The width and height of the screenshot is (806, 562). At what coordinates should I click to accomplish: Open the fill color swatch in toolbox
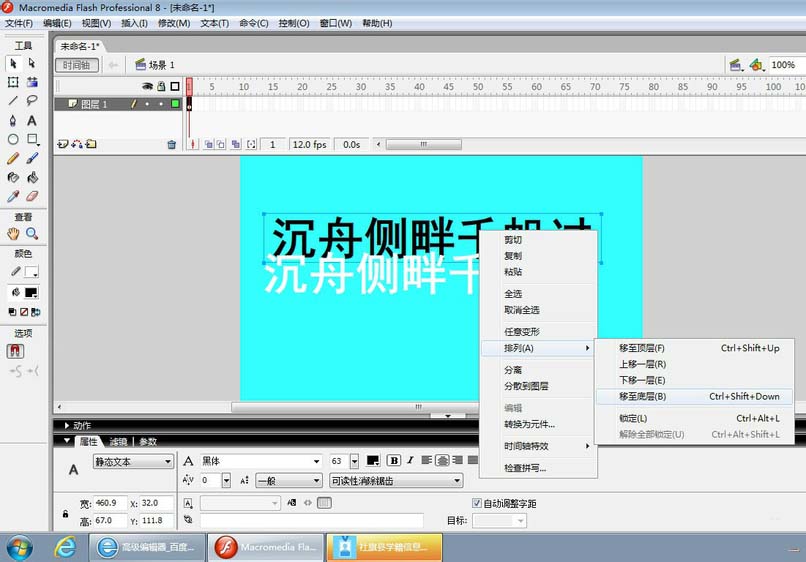coord(31,293)
